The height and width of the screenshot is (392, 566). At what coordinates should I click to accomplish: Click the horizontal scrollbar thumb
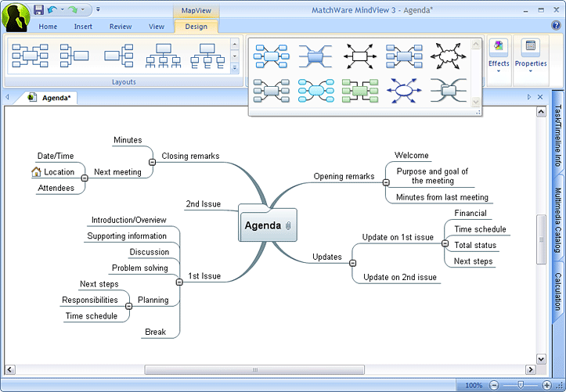(x=254, y=369)
